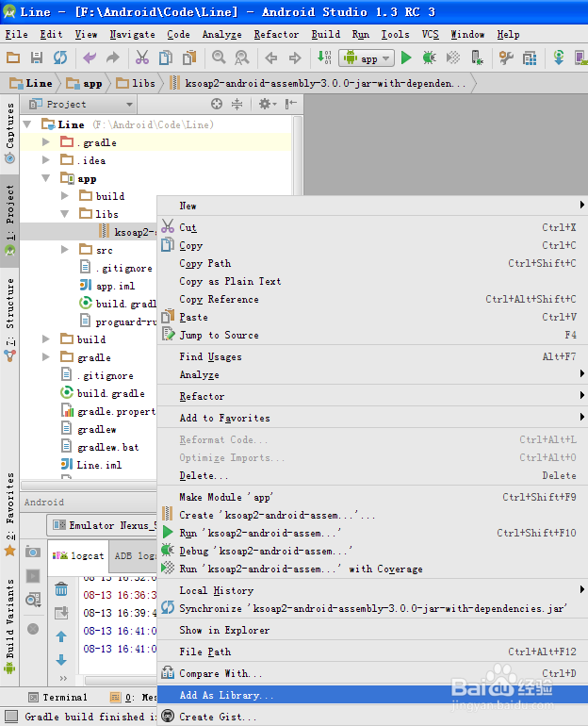Click Collapse All icon in Project panel

coord(237,104)
